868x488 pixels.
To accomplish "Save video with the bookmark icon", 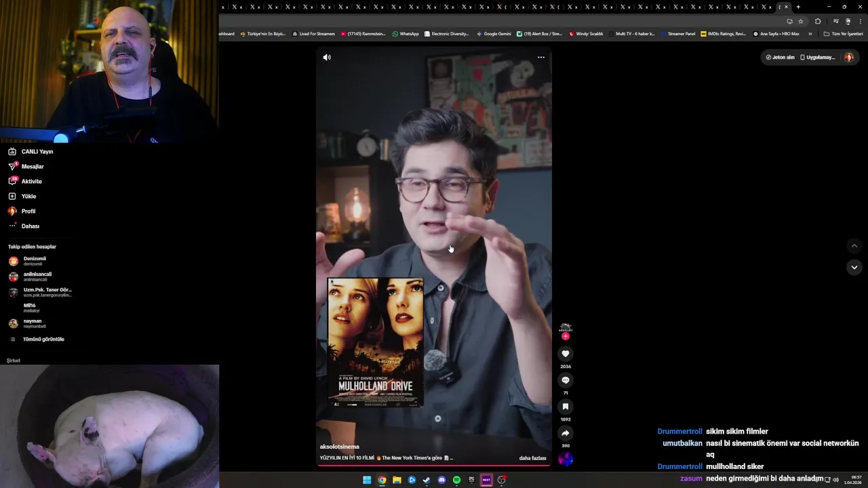I will pyautogui.click(x=566, y=407).
